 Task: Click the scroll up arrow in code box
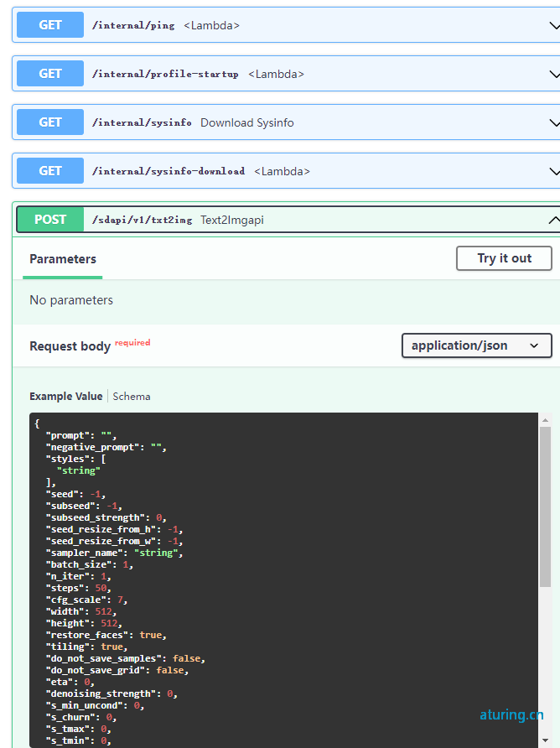(x=545, y=420)
